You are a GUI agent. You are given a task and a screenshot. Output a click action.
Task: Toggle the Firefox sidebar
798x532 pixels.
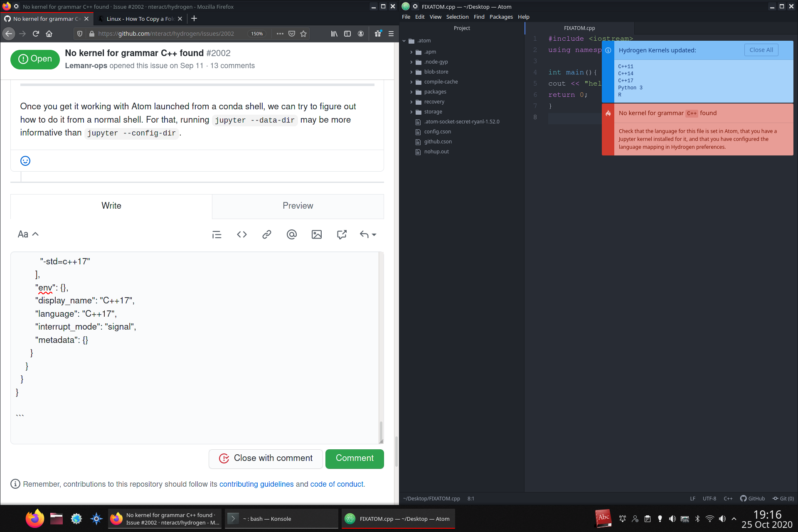click(x=347, y=34)
